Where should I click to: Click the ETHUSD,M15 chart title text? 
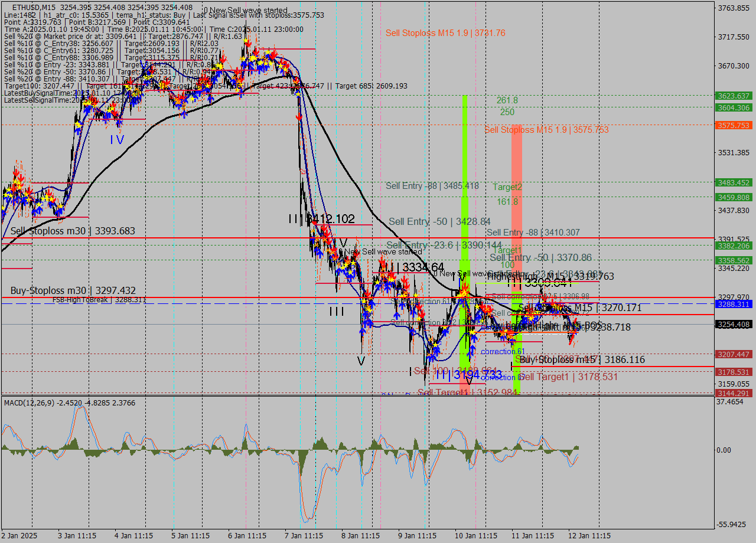pyautogui.click(x=33, y=8)
